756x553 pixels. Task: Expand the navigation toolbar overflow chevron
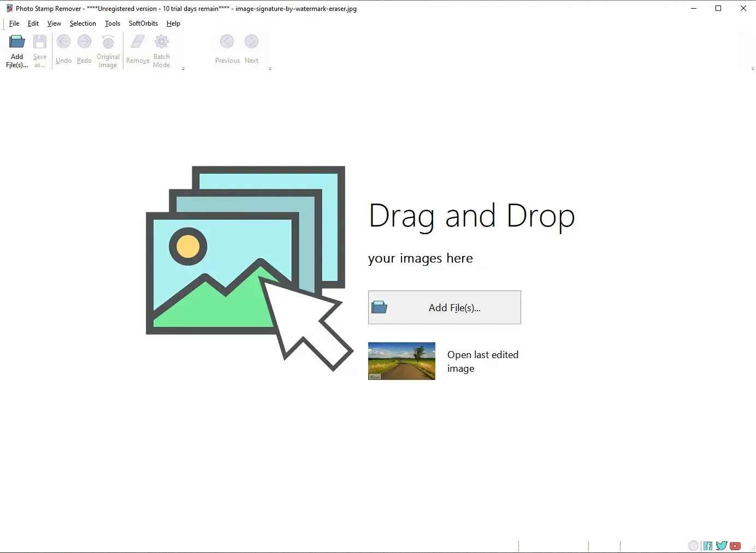click(x=270, y=69)
